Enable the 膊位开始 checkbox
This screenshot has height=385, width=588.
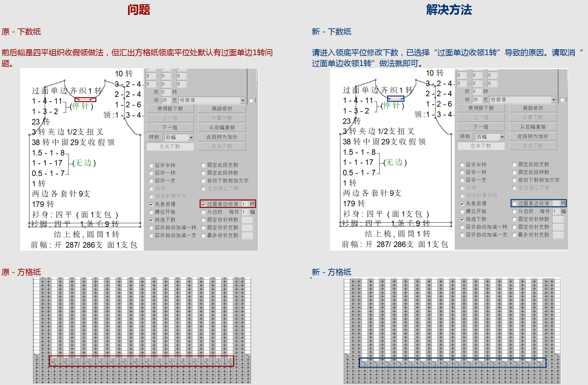point(151,212)
